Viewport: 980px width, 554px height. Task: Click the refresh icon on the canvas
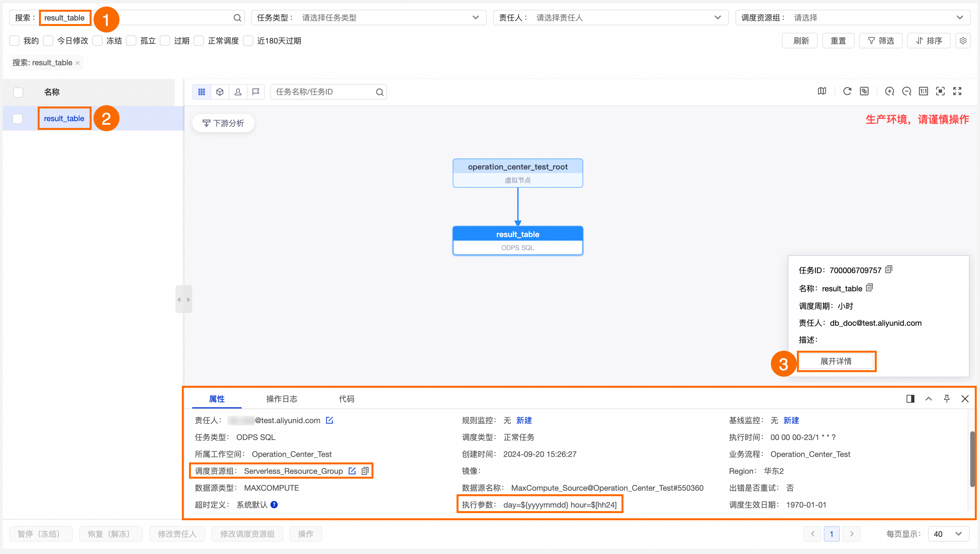click(847, 92)
